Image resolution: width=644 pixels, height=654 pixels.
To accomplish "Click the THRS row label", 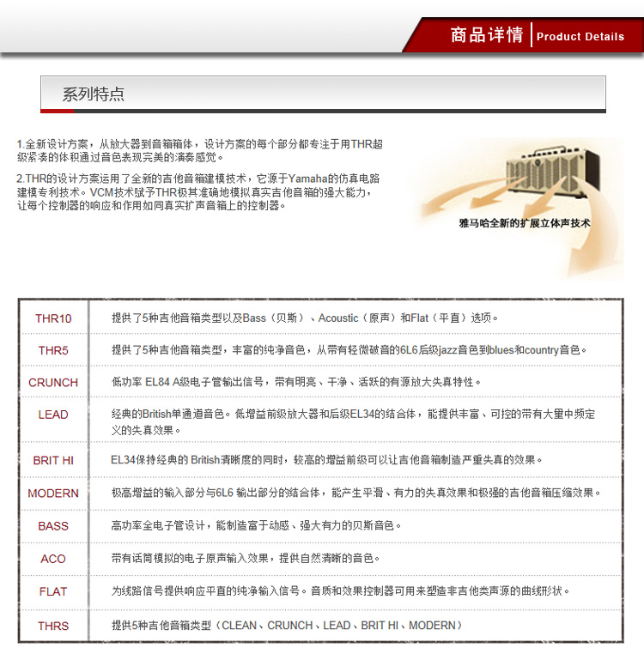I will (x=53, y=626).
